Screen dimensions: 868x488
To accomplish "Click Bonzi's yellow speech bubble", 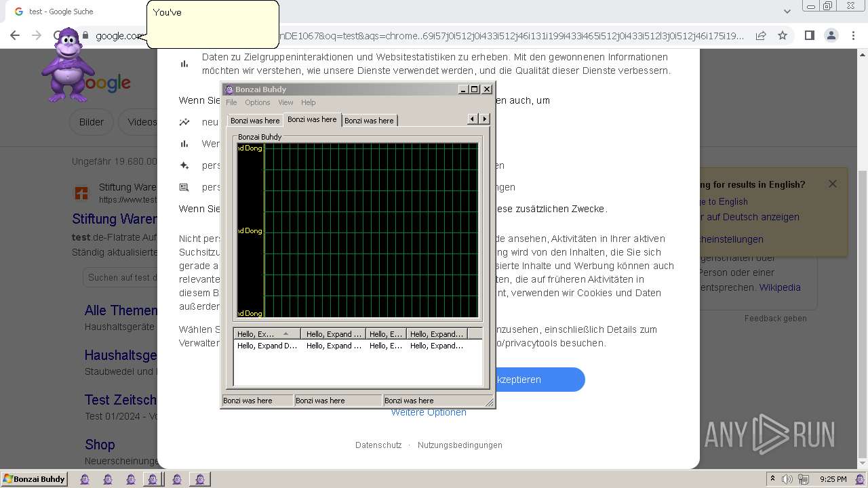I will [212, 24].
